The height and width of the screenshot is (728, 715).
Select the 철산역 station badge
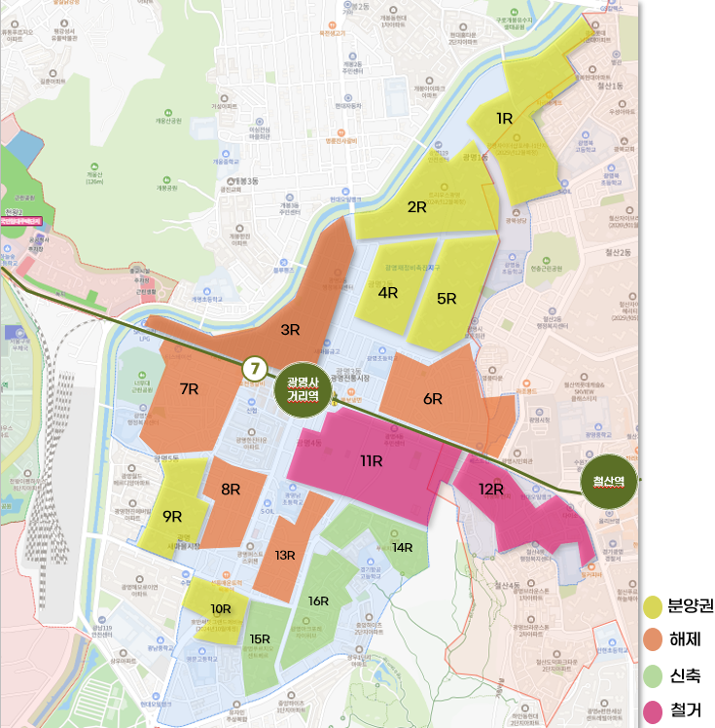(609, 482)
